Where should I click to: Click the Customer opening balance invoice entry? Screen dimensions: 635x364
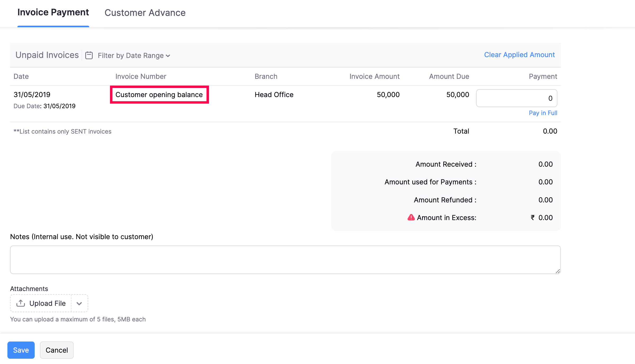(159, 95)
